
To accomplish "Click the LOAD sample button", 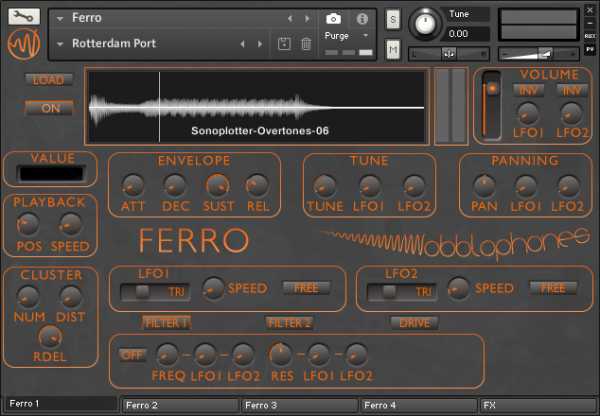I will tap(49, 80).
